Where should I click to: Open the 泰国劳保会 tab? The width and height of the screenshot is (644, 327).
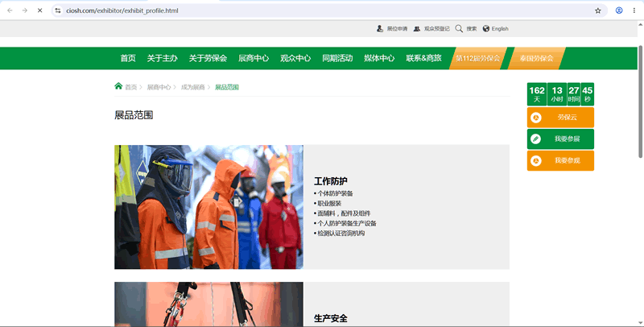click(536, 58)
